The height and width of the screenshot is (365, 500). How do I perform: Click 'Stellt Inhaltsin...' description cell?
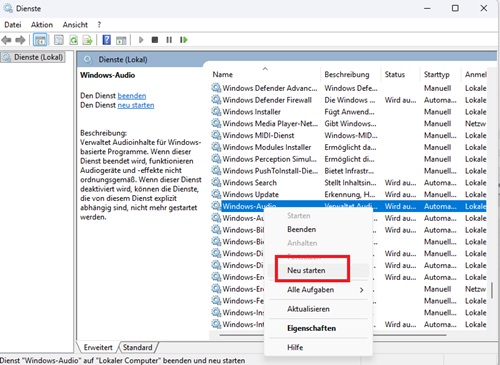[350, 182]
